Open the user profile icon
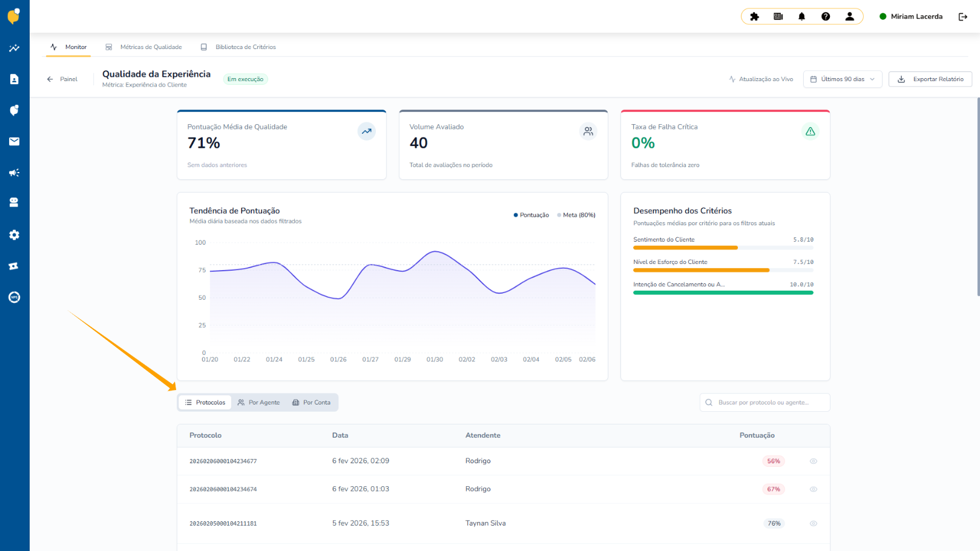The height and width of the screenshot is (551, 980). coord(850,16)
